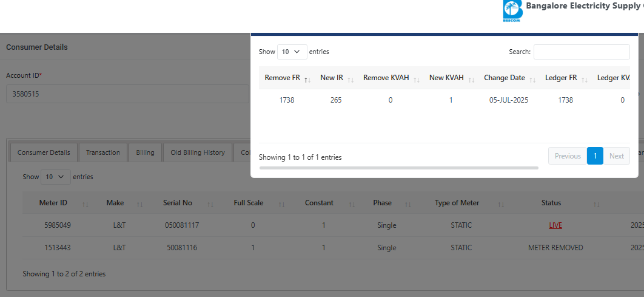The height and width of the screenshot is (297, 644).
Task: Select the Billing tab
Action: 145,152
